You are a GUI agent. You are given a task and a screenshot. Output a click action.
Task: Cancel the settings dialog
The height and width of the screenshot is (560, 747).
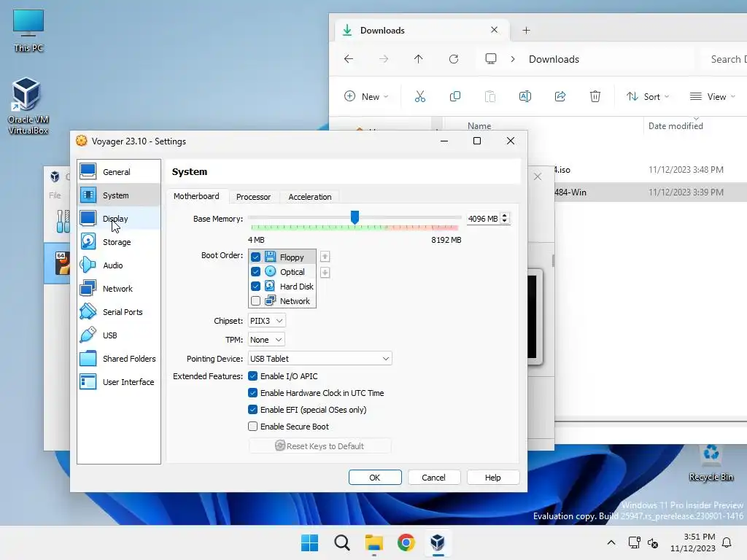433,477
